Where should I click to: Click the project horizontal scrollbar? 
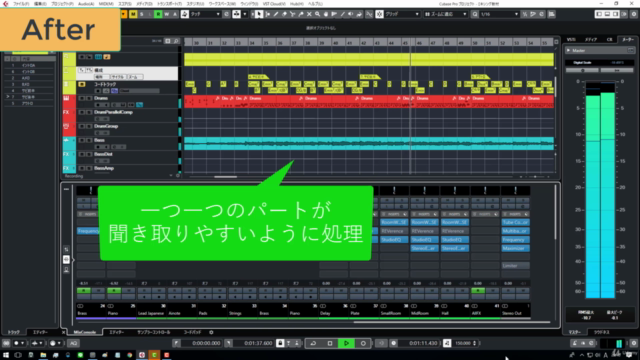(225, 177)
